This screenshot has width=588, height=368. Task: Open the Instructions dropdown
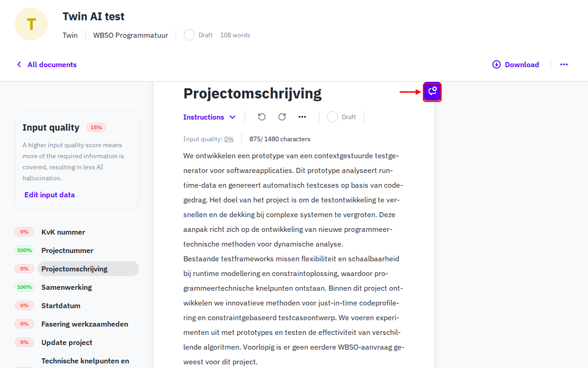tap(209, 117)
